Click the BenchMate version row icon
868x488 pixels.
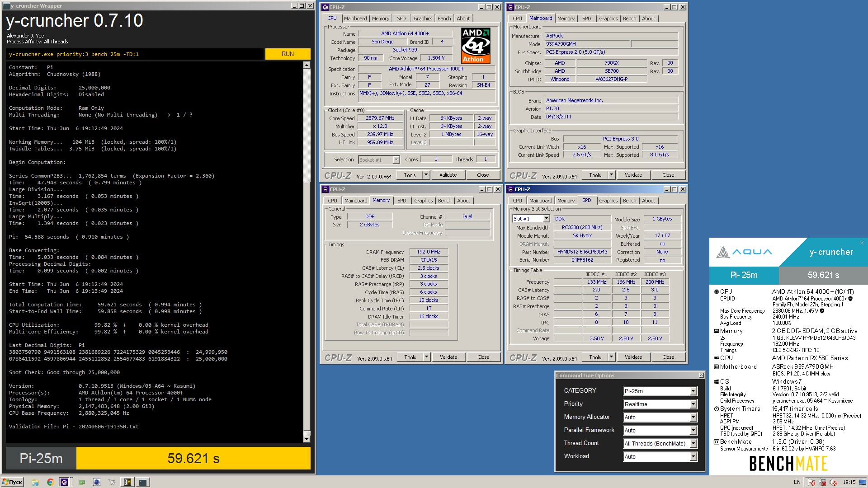(x=716, y=441)
